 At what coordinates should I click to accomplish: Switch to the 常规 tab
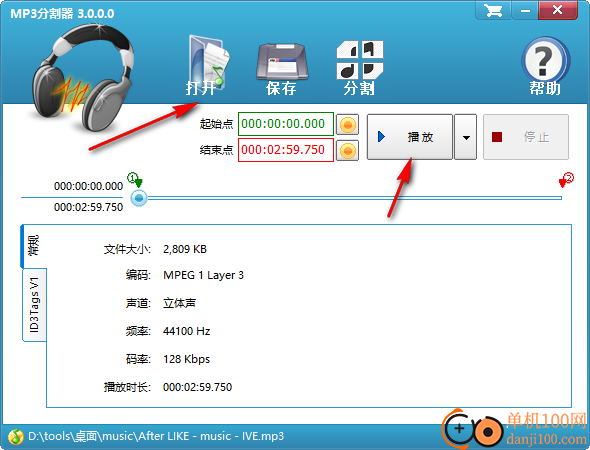tap(33, 245)
